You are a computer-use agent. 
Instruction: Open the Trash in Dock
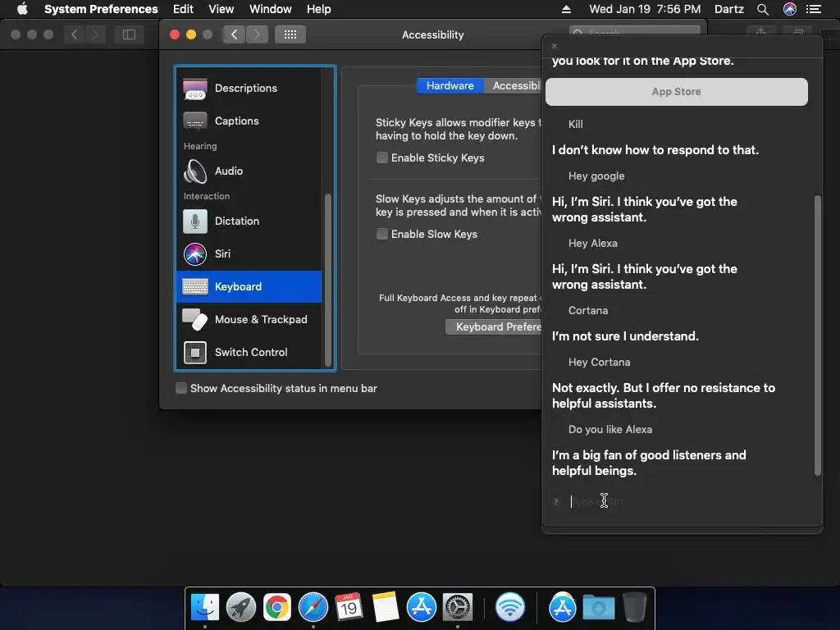pos(635,607)
